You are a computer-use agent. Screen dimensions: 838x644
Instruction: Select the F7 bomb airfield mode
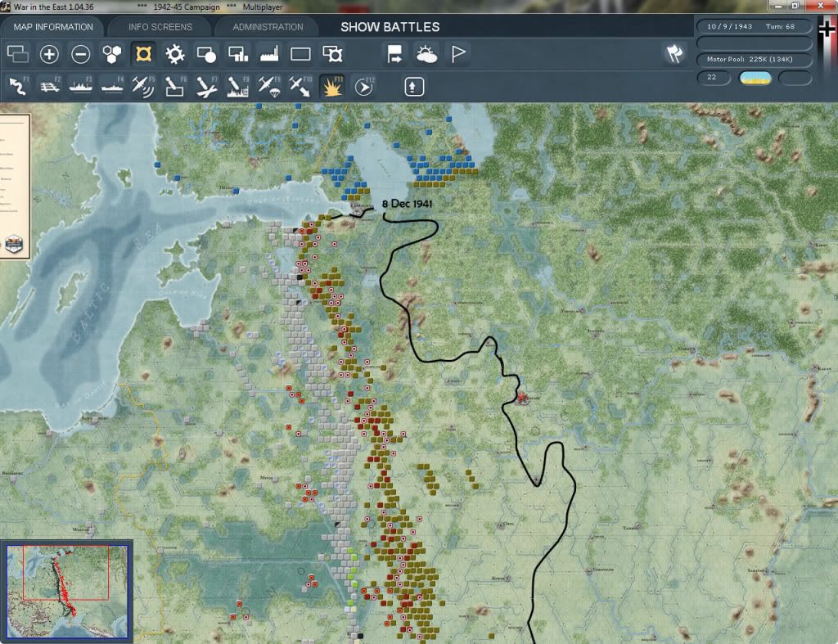click(x=206, y=87)
